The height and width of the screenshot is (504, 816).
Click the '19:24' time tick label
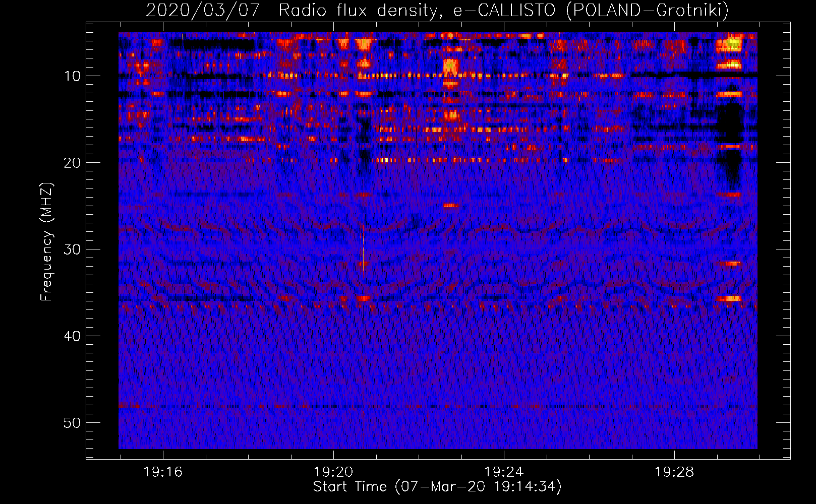click(504, 472)
